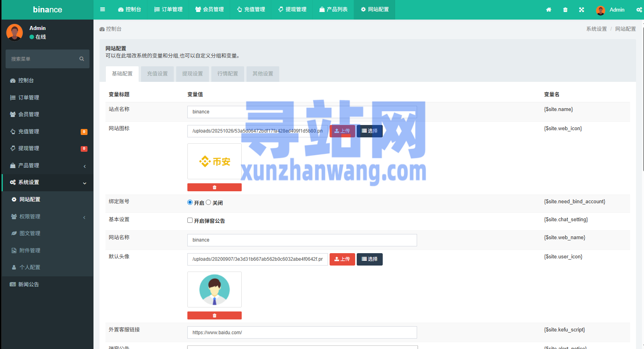Switch to the 充值设置 tab
Screen dimensions: 644x349
157,74
